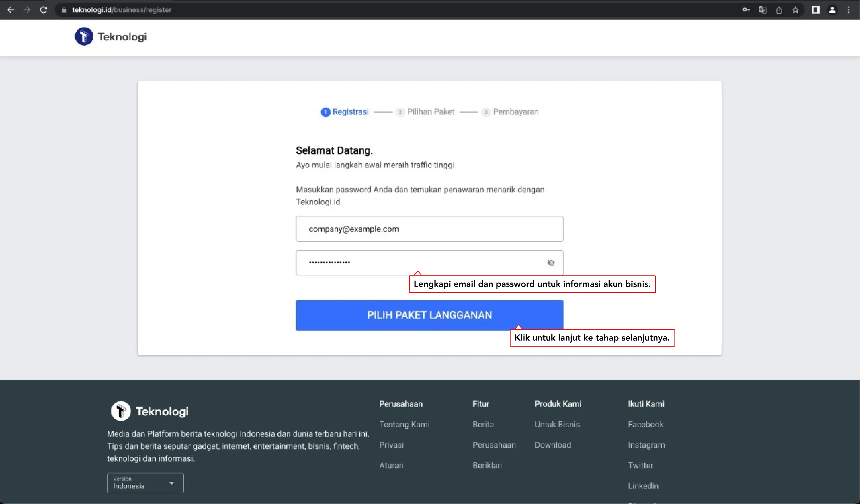Focus the password input field

pos(420,263)
